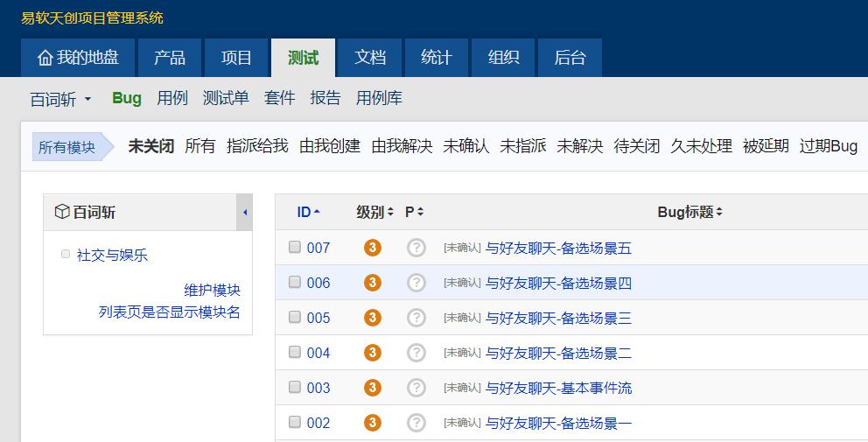Open the 报告 submenu
This screenshot has width=868, height=442.
(x=325, y=98)
